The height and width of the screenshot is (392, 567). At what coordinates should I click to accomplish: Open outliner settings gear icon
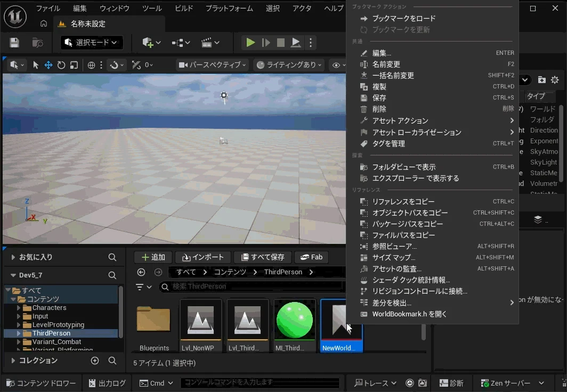tap(555, 80)
